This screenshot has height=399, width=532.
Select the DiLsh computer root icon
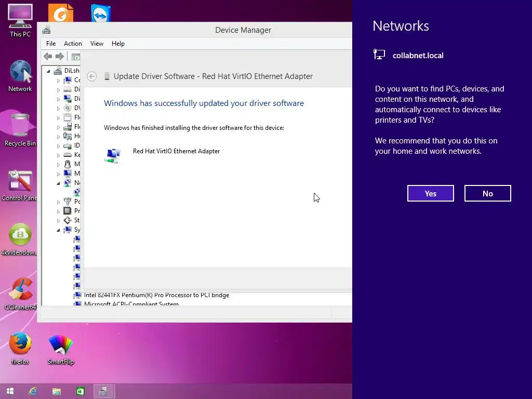(x=58, y=71)
